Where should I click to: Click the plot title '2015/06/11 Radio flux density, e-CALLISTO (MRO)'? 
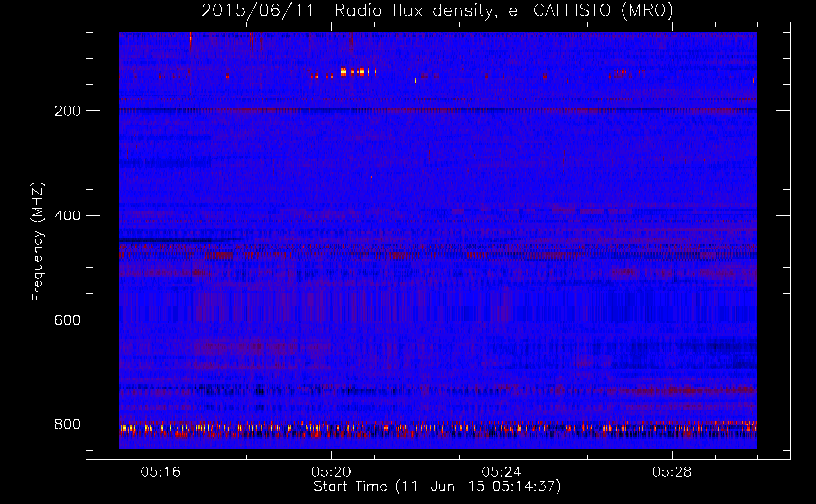437,10
